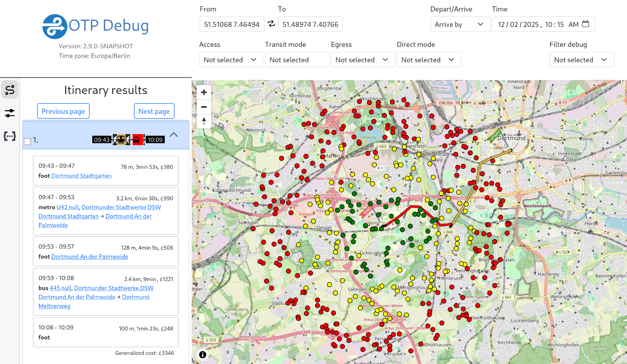Click the 09:43 start time badge
The width and height of the screenshot is (627, 364).
click(102, 140)
